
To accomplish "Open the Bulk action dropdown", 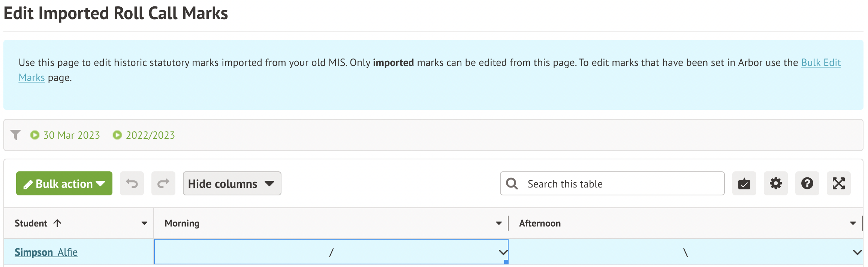I will coord(64,183).
